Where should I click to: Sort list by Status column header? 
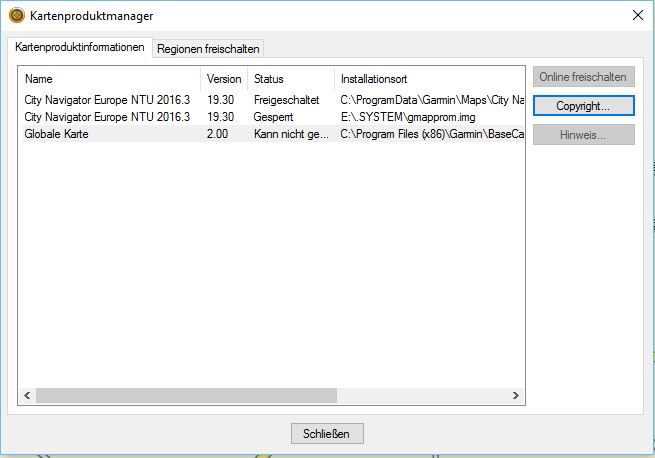[x=290, y=79]
